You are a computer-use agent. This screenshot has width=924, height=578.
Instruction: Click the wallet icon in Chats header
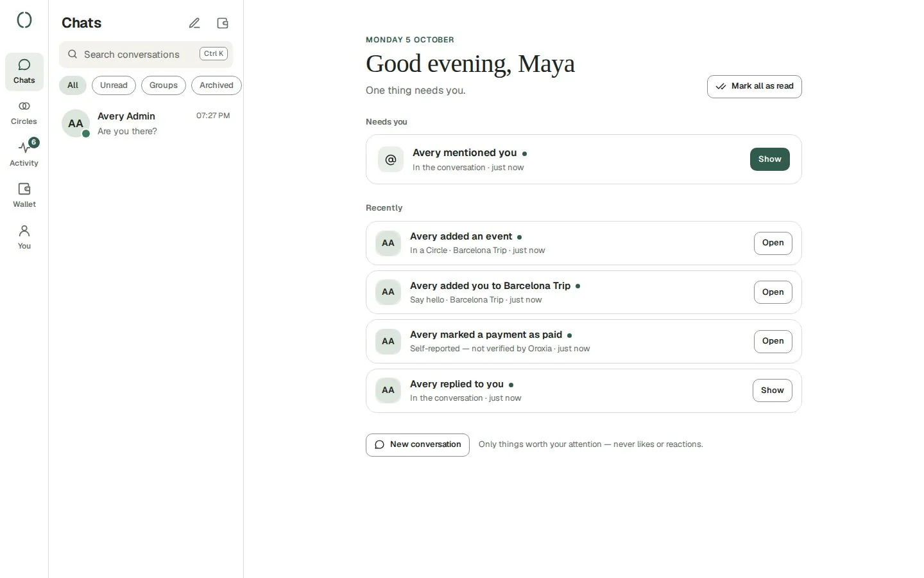pyautogui.click(x=223, y=23)
